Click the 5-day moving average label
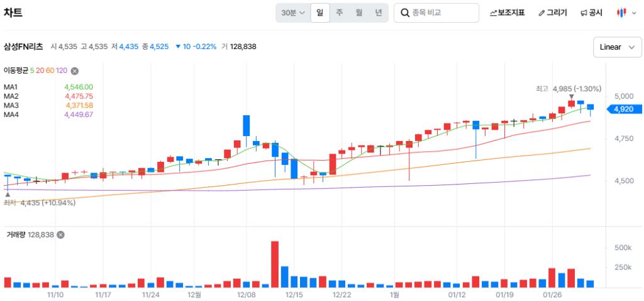644x301 pixels. coord(31,71)
